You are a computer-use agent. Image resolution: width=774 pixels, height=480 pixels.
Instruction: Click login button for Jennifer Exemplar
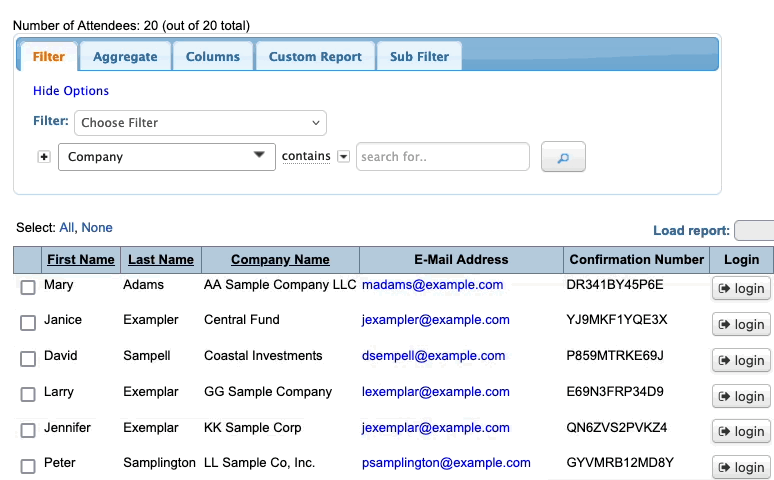[x=741, y=432]
